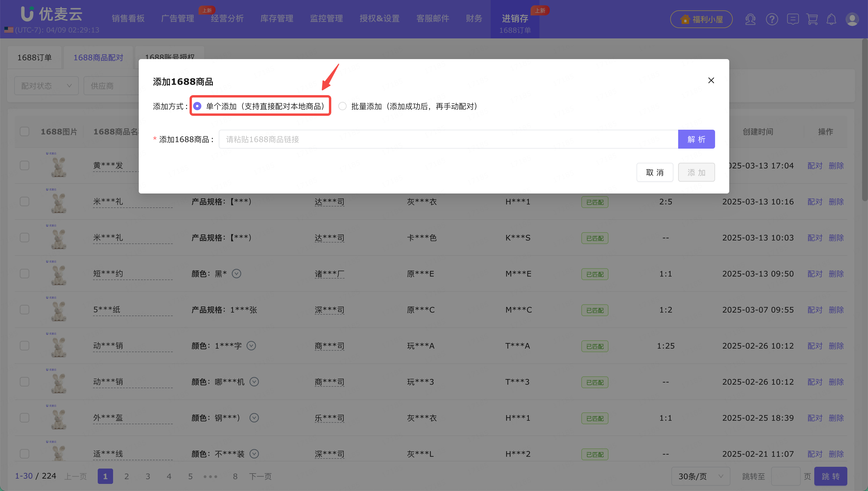The image size is (868, 491).
Task: Click the 福利小屋 button
Action: tap(701, 19)
